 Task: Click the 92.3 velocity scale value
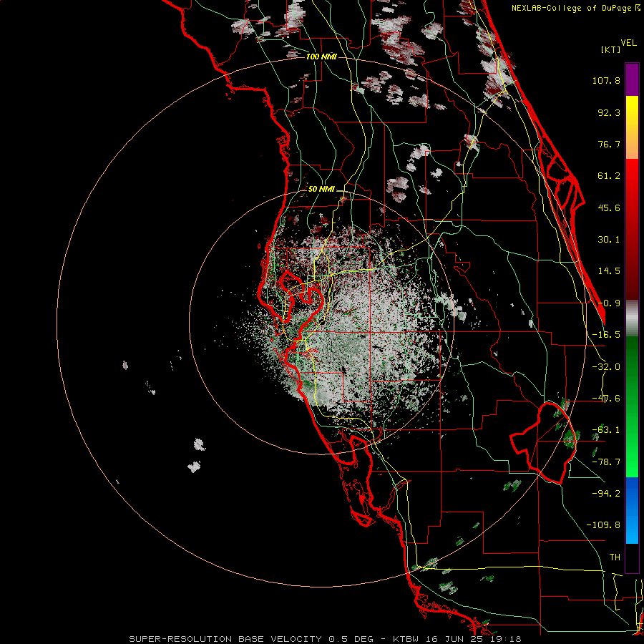point(609,112)
